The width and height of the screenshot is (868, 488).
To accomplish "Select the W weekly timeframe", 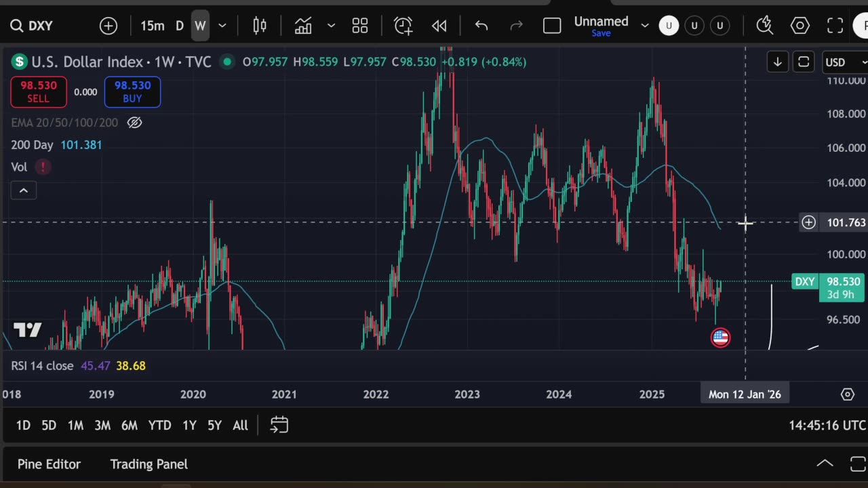I will pyautogui.click(x=200, y=26).
